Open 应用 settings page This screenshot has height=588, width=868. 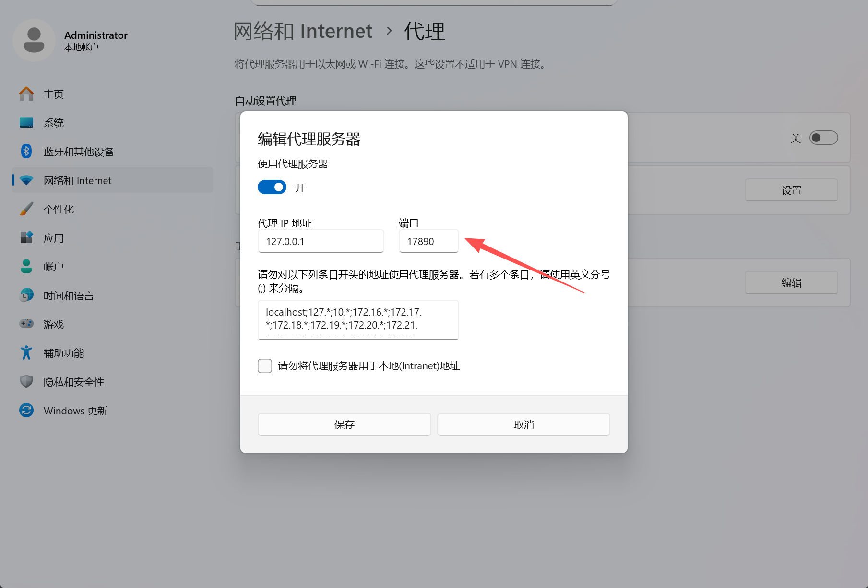click(112, 238)
